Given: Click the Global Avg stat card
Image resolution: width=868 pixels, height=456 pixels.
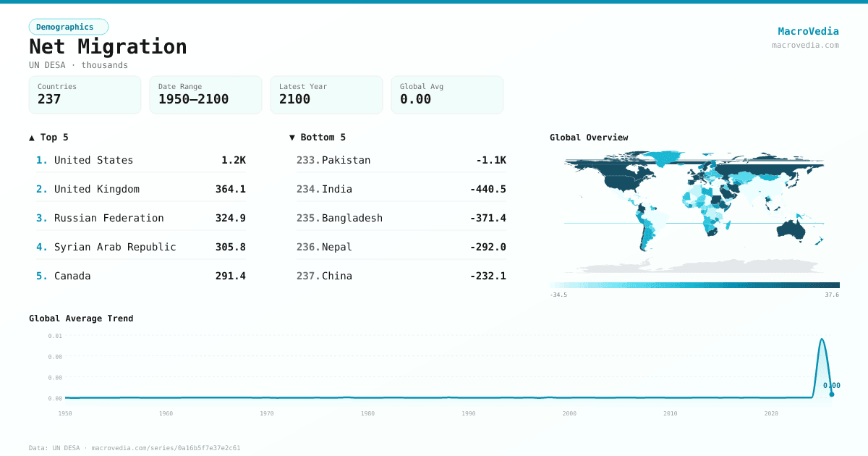Looking at the screenshot, I should pos(447,94).
